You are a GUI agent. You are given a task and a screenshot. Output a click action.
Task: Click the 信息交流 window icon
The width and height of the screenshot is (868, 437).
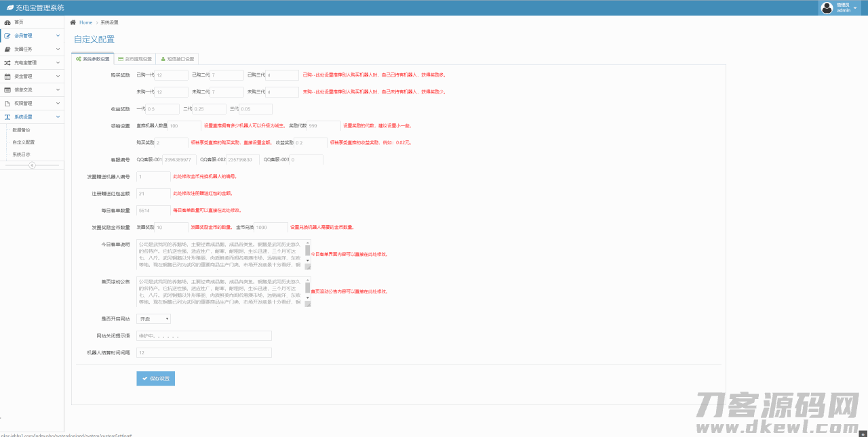tap(7, 89)
